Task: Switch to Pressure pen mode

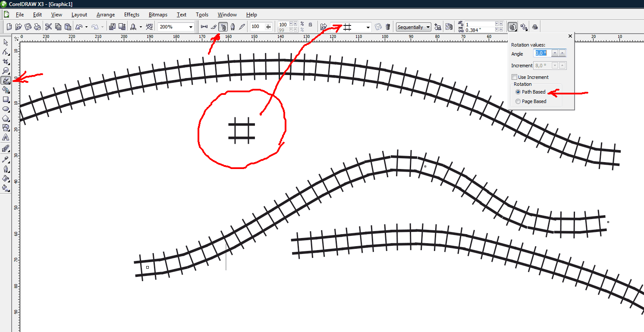Action: coord(242,27)
